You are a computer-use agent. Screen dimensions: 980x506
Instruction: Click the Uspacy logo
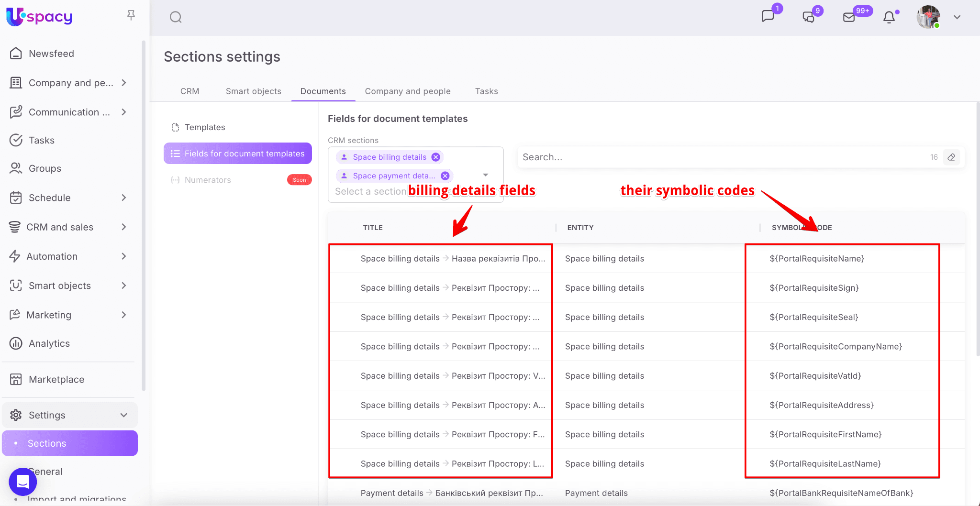coord(39,17)
